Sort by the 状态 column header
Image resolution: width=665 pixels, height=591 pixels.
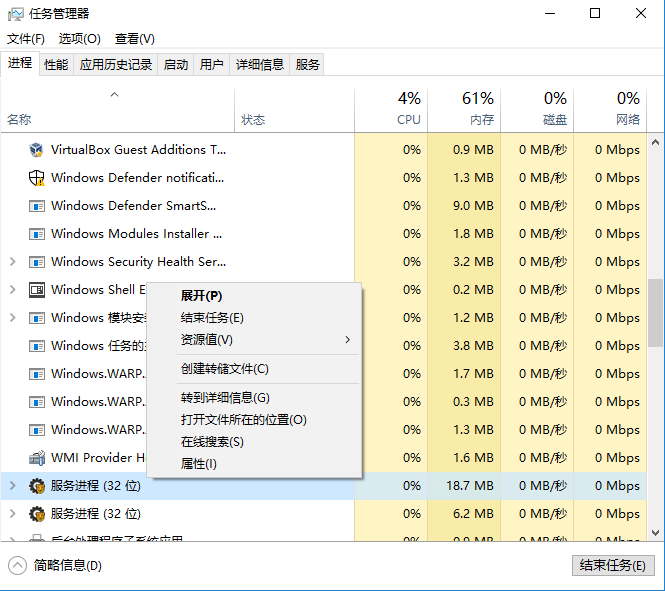294,110
